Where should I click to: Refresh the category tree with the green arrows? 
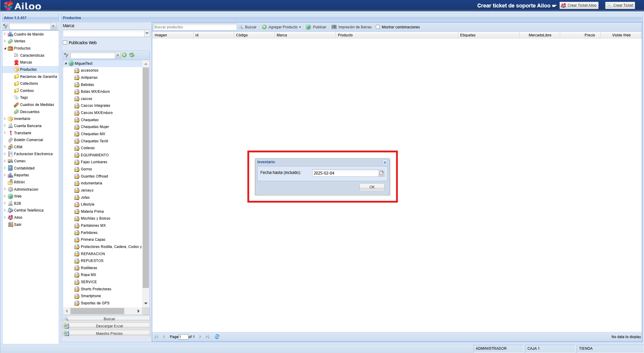132,55
